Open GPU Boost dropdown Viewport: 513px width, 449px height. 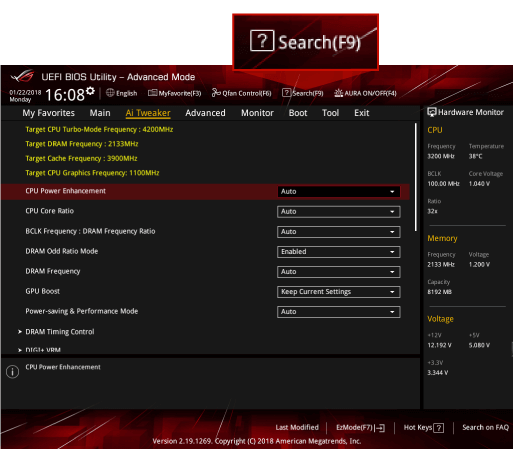click(339, 292)
